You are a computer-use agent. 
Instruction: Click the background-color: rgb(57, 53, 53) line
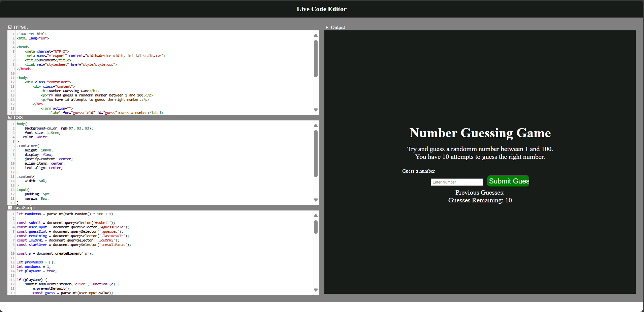(x=59, y=129)
